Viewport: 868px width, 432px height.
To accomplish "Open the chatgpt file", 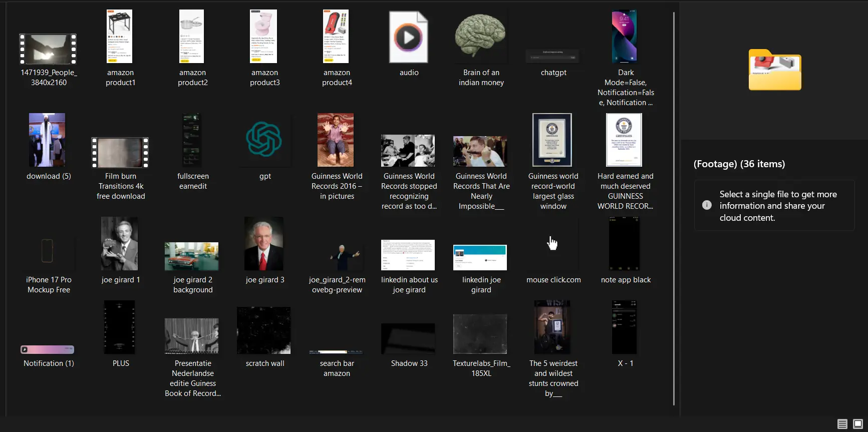I will pyautogui.click(x=553, y=56).
